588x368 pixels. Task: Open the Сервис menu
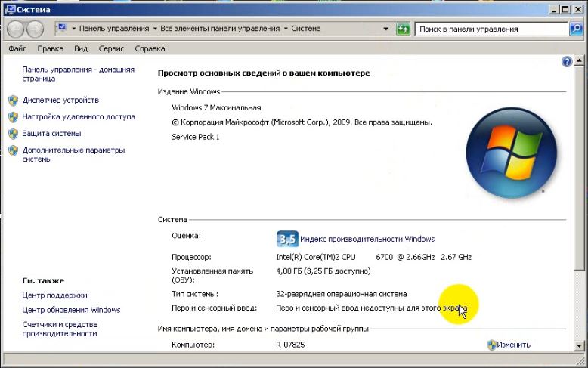pyautogui.click(x=111, y=48)
